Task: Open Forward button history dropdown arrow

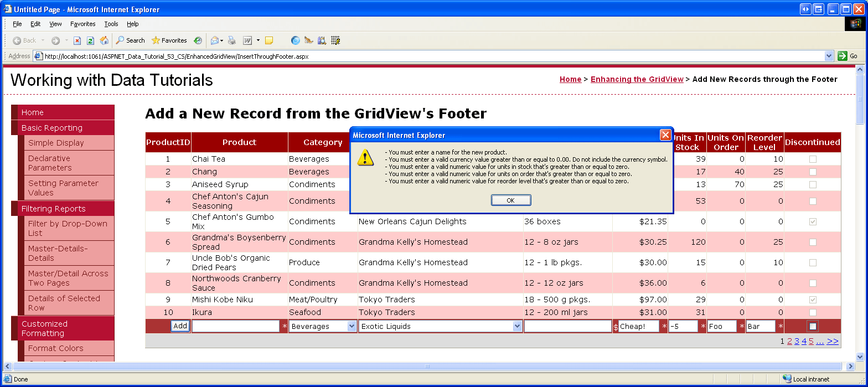Action: tap(66, 40)
